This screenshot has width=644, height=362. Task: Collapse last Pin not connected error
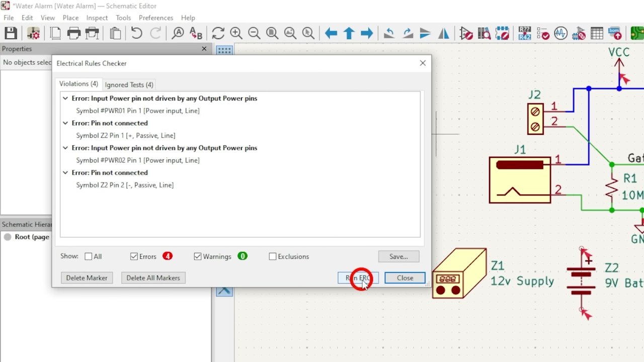[x=65, y=172]
